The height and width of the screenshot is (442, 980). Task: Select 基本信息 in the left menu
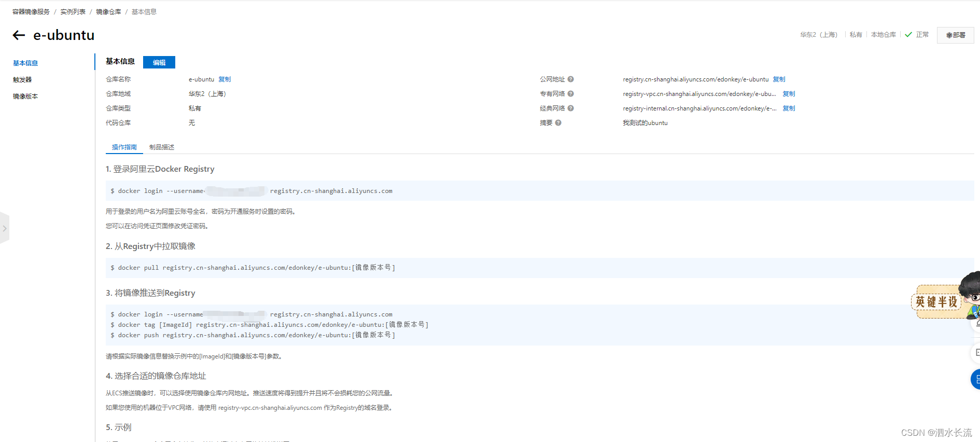25,63
